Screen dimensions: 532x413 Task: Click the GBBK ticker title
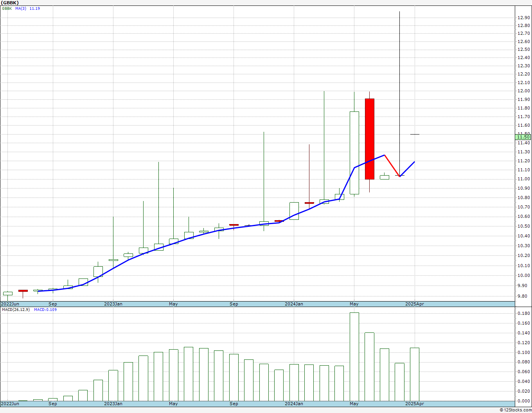(x=10, y=2)
